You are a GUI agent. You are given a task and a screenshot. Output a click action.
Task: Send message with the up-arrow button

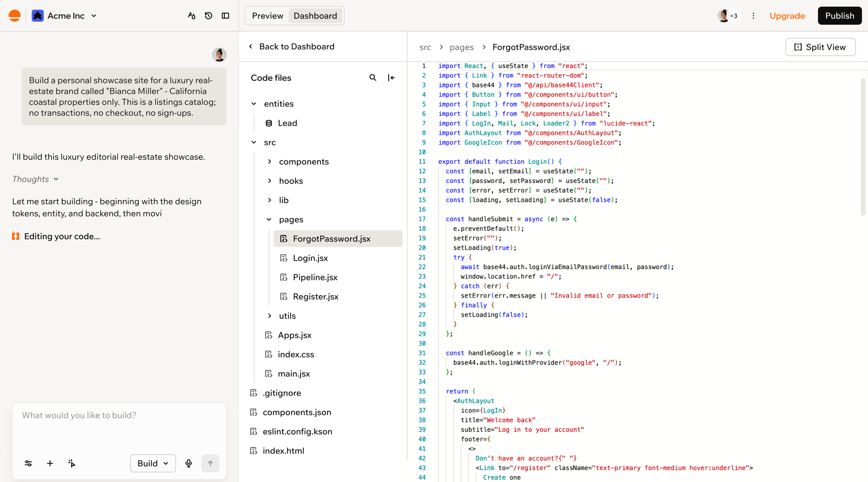click(210, 464)
